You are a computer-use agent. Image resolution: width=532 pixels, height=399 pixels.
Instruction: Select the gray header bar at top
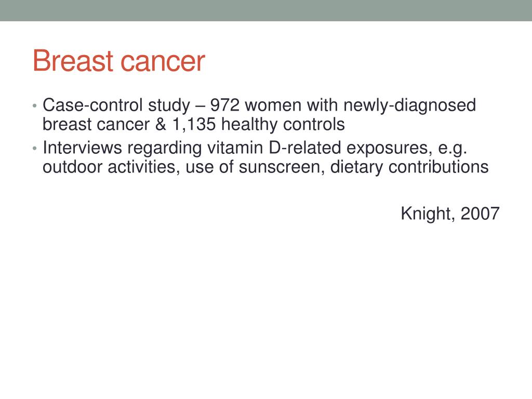[x=266, y=10]
